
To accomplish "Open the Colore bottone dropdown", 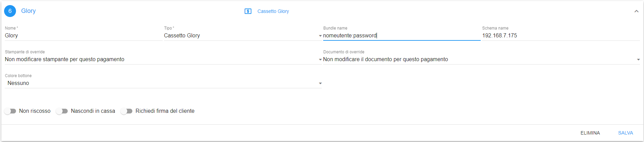I will [163, 83].
